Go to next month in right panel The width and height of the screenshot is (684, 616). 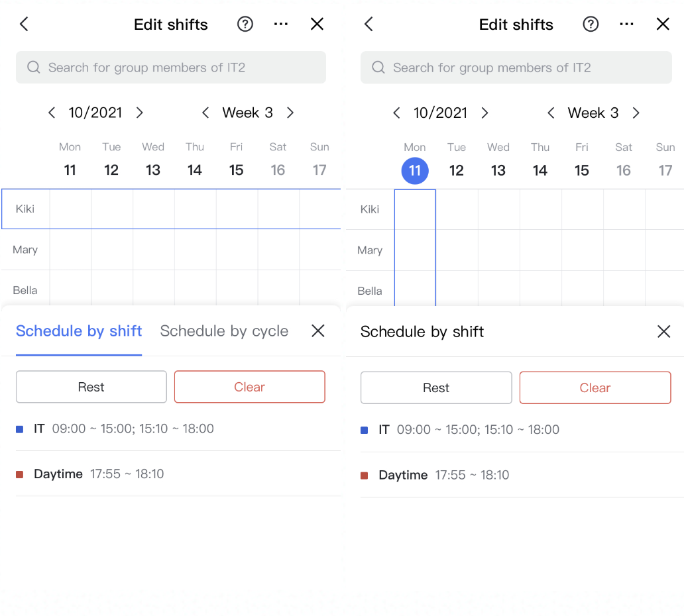click(x=484, y=113)
